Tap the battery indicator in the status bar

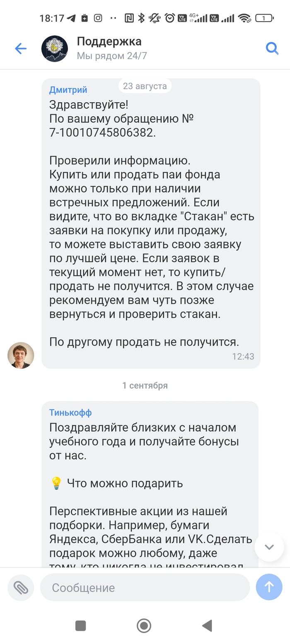coord(264,18)
